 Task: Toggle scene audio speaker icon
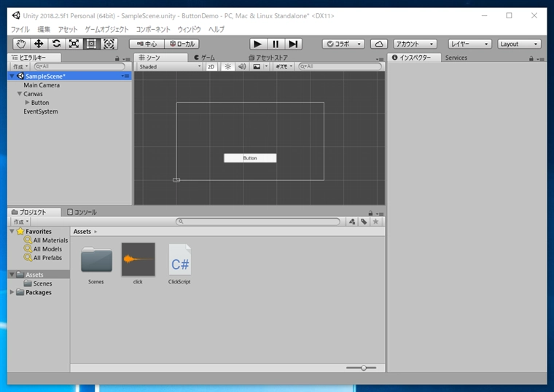click(241, 66)
